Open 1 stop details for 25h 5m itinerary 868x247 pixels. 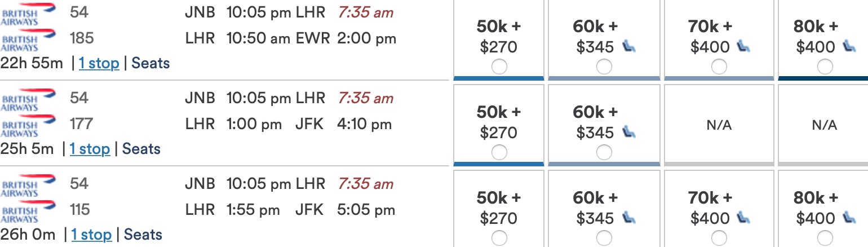coord(90,149)
